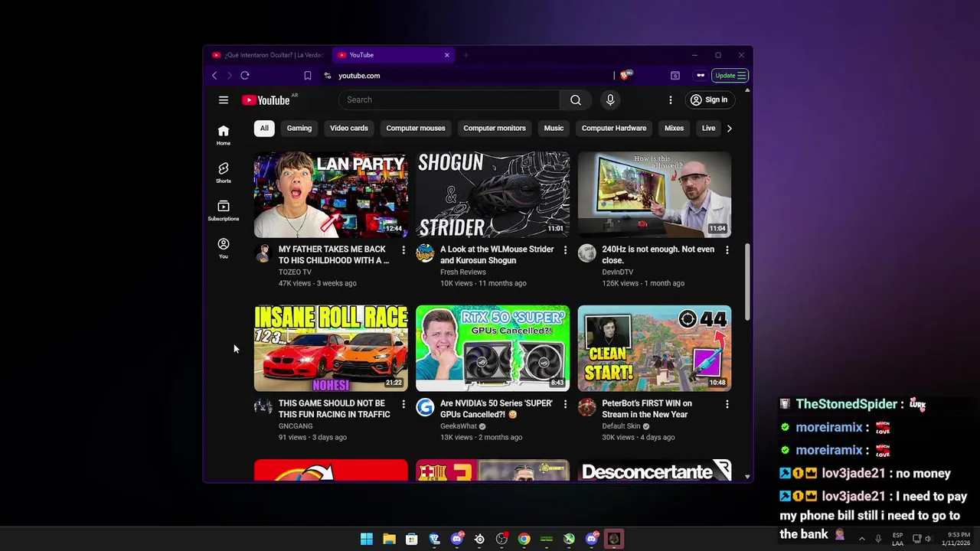Image resolution: width=980 pixels, height=551 pixels.
Task: Click the private glasses icon in toolbar
Action: point(701,76)
